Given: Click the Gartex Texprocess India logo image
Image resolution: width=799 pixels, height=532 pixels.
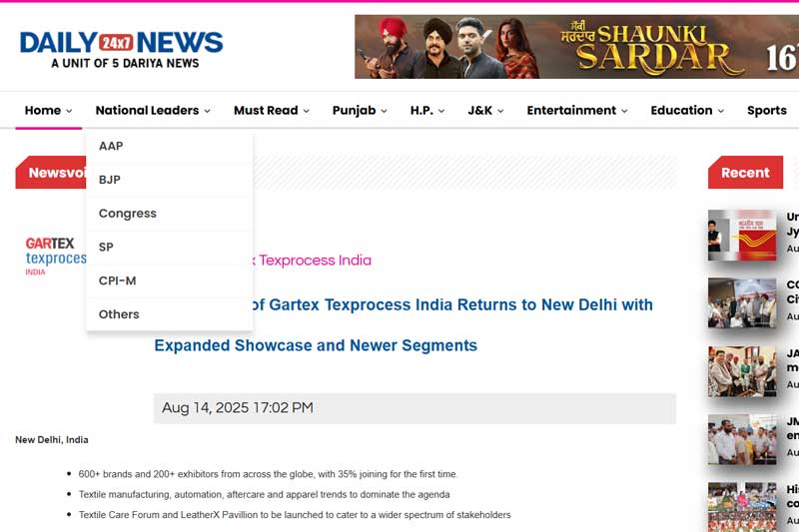Looking at the screenshot, I should click(x=56, y=257).
